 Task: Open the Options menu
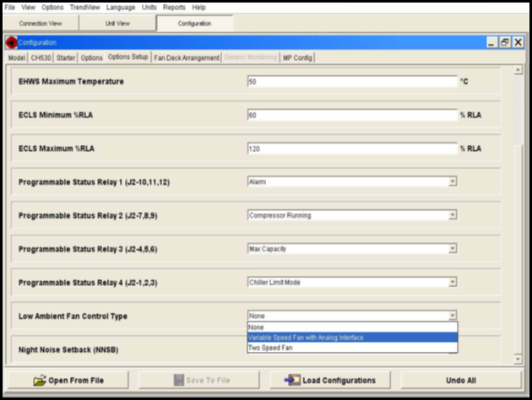52,7
